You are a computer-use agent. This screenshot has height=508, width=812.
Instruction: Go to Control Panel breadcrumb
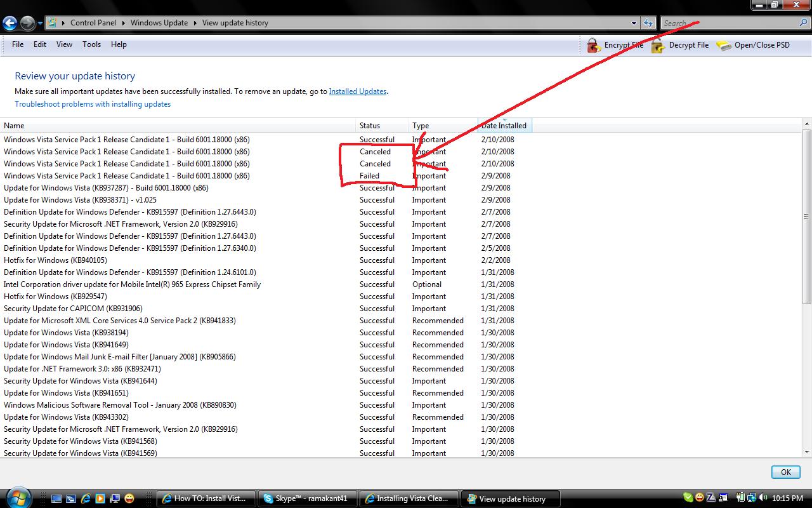coord(93,23)
